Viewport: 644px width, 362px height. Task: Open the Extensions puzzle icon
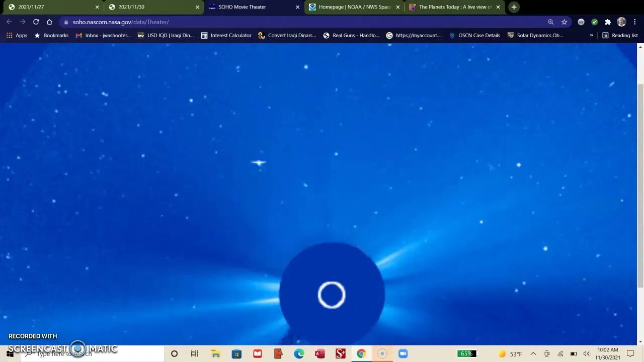tap(608, 22)
